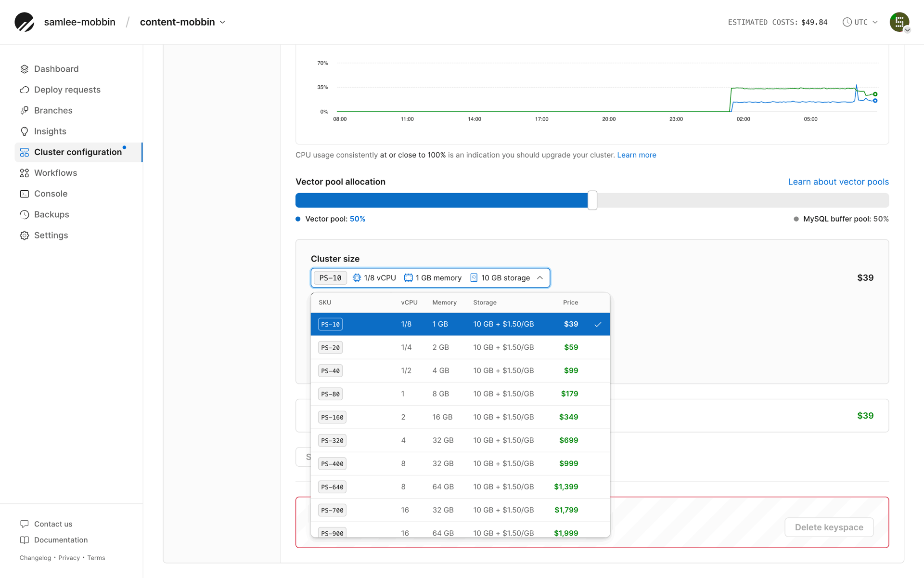924x578 pixels.
Task: Click the Branches sidebar icon
Action: point(25,110)
